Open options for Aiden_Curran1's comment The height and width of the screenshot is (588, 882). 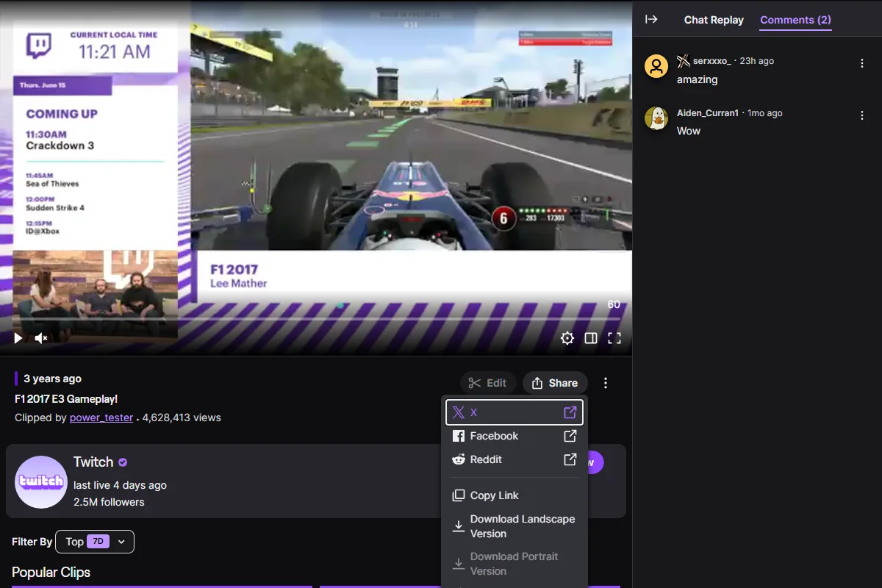pyautogui.click(x=862, y=115)
